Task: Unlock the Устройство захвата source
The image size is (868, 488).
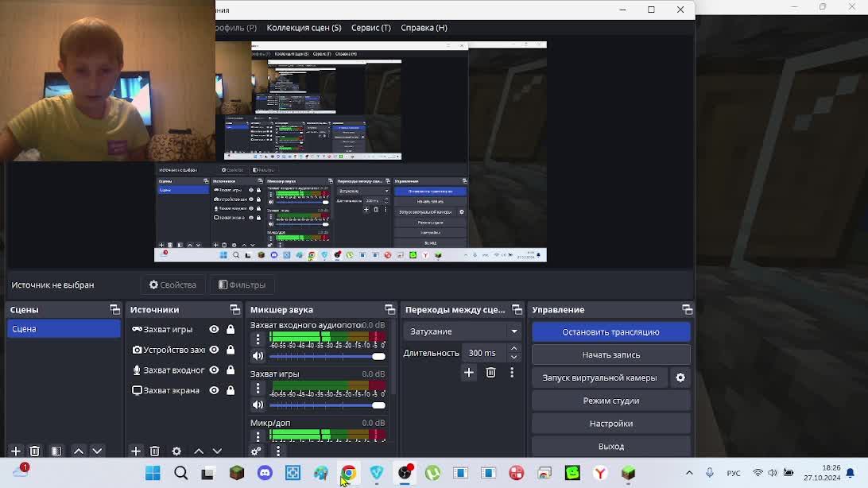Action: click(x=231, y=350)
